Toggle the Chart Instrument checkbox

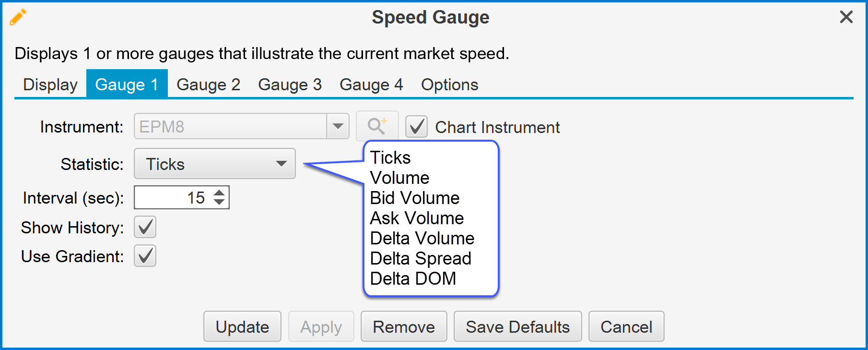(x=416, y=127)
